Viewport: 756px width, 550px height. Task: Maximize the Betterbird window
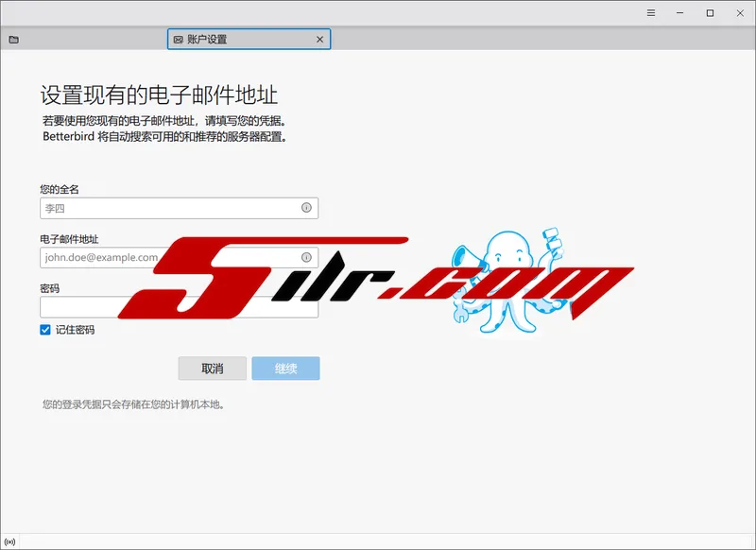coord(710,13)
